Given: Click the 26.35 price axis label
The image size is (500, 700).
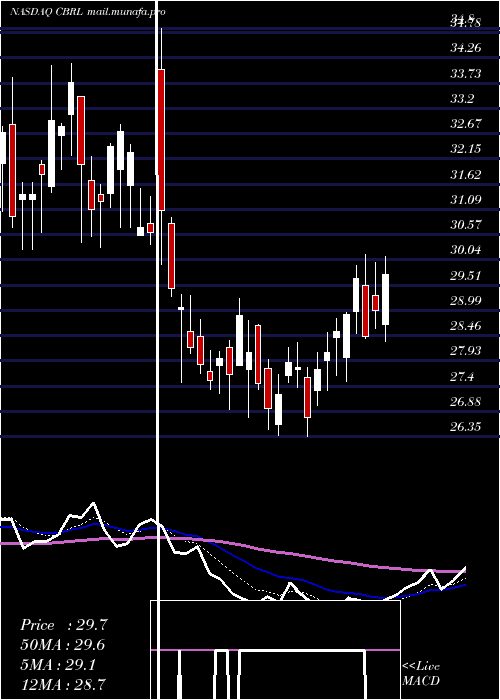Looking at the screenshot, I should pos(466,427).
